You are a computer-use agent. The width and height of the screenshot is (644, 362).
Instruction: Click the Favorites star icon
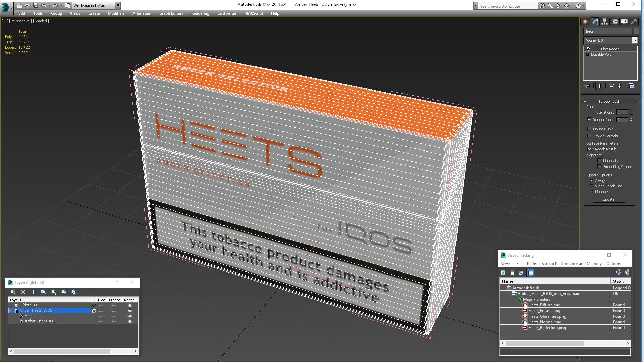point(567,6)
